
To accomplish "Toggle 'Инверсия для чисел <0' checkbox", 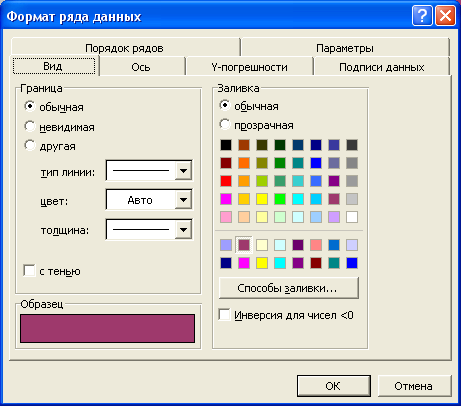I will coord(224,314).
